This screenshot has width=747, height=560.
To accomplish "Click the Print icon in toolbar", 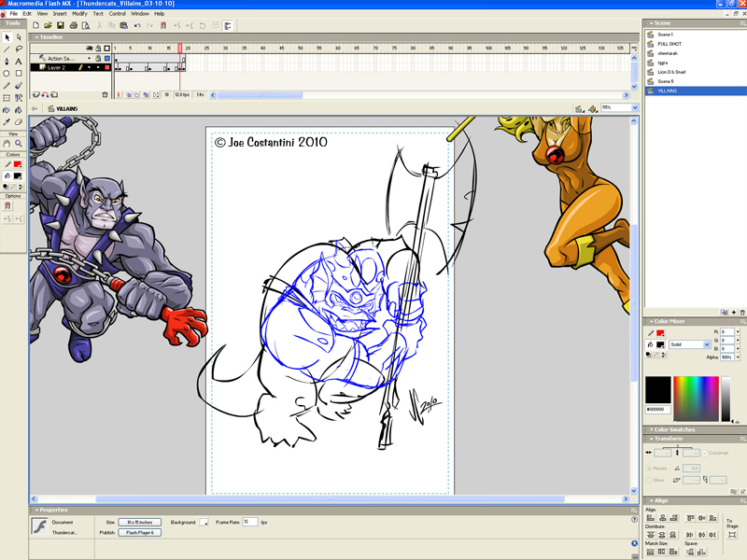I will (74, 26).
